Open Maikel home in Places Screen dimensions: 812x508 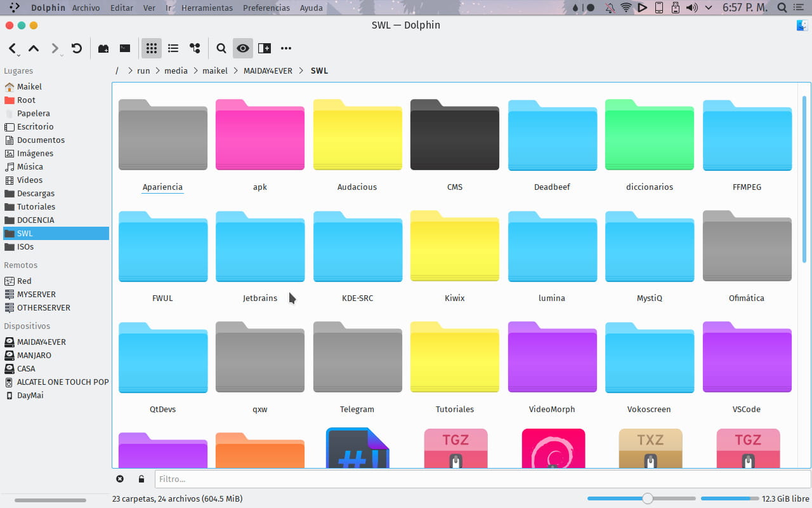56,86
